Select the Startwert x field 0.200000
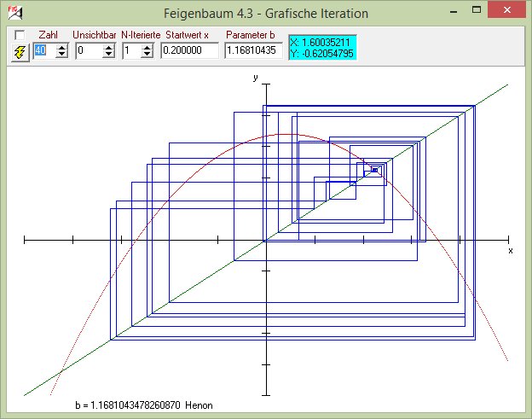 [x=189, y=50]
